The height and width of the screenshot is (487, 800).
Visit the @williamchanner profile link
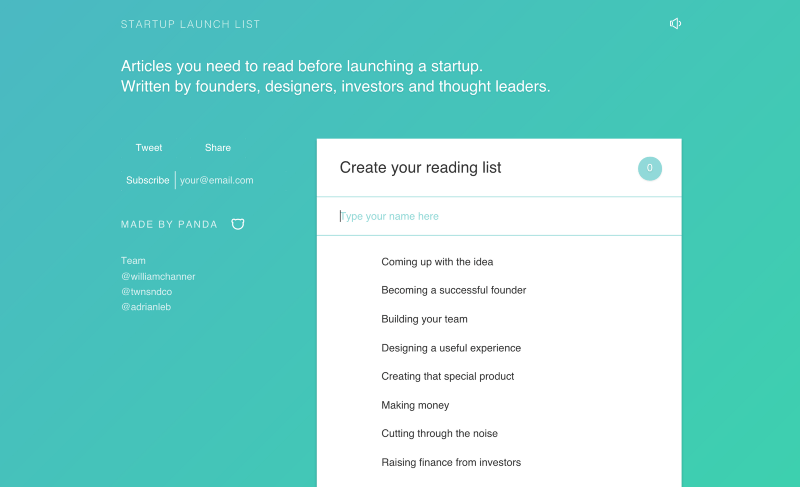click(x=158, y=277)
